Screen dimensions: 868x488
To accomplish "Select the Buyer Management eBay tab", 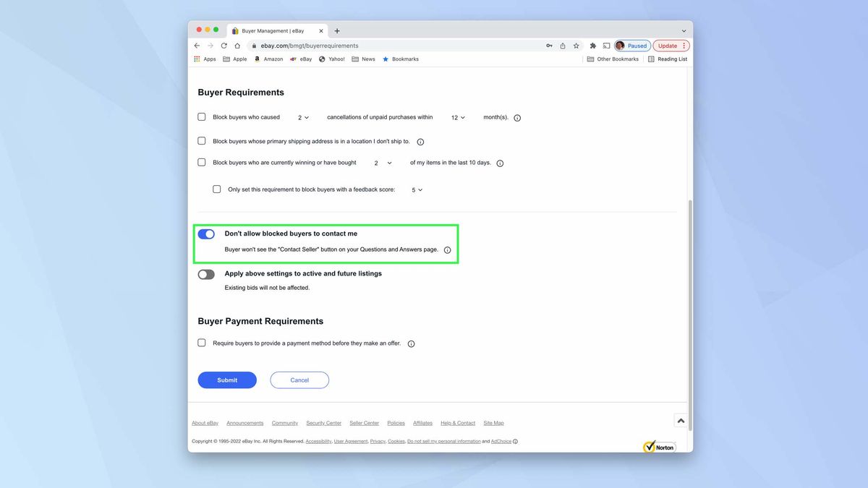I will pos(277,31).
